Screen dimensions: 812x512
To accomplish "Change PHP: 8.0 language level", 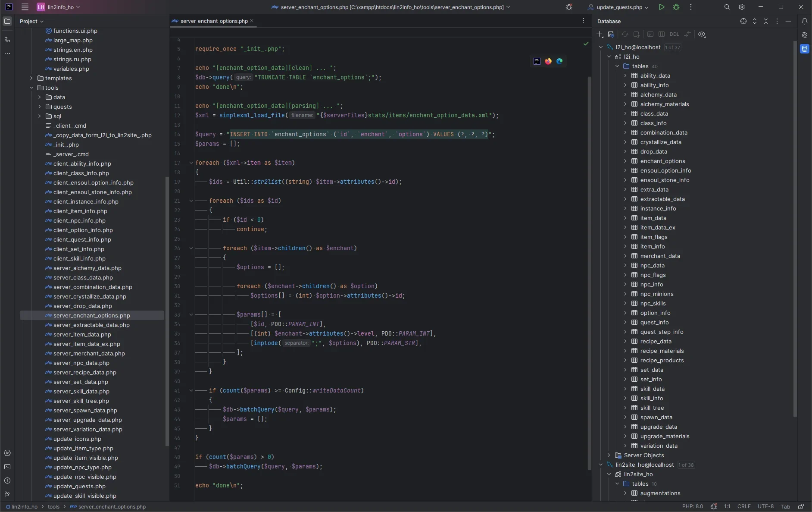I will [692, 506].
